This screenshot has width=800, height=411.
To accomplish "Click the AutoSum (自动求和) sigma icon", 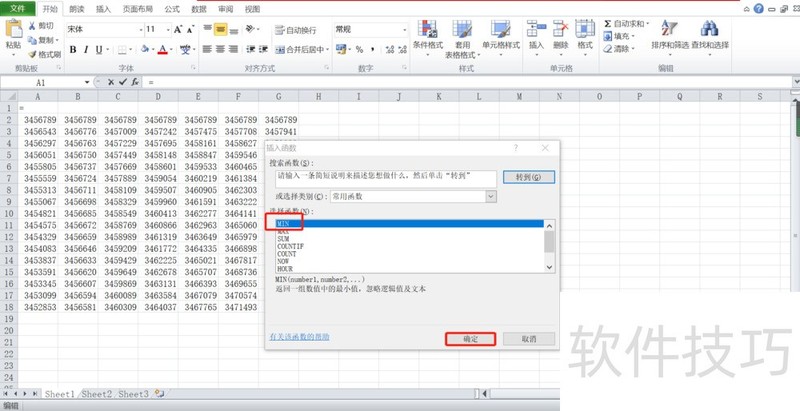I will pos(608,24).
